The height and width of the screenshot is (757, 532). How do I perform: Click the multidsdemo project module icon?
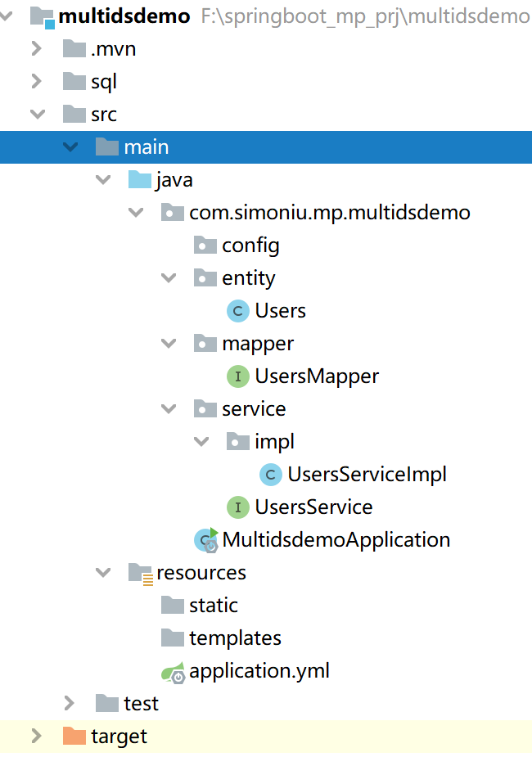point(42,16)
